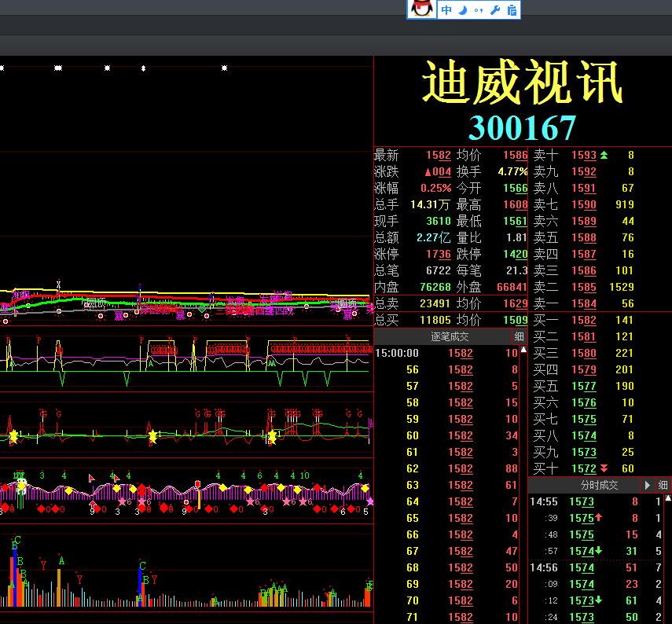
Task: Click scroll-up arrow of 分时成交 list
Action: (668, 498)
